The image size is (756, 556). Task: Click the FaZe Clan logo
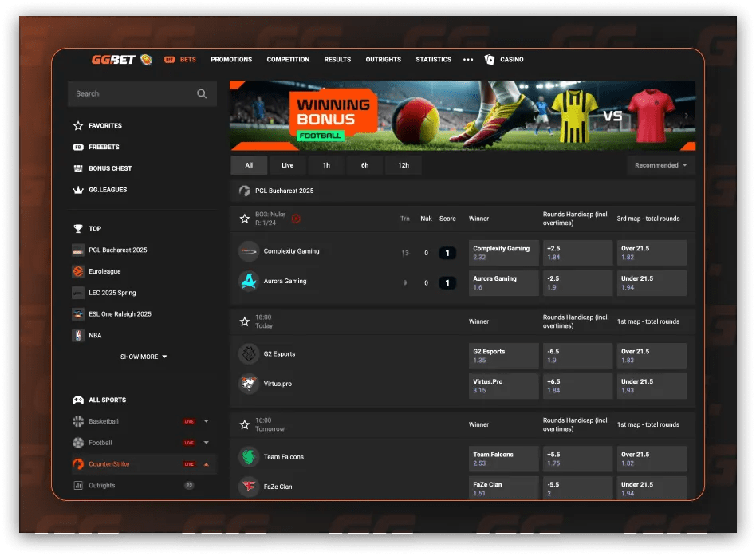point(249,487)
